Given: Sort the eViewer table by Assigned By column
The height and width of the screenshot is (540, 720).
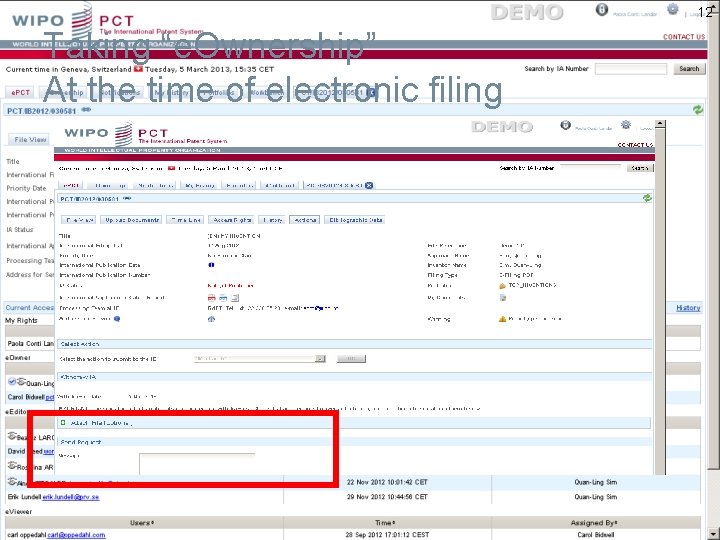Looking at the screenshot, I should [594, 523].
